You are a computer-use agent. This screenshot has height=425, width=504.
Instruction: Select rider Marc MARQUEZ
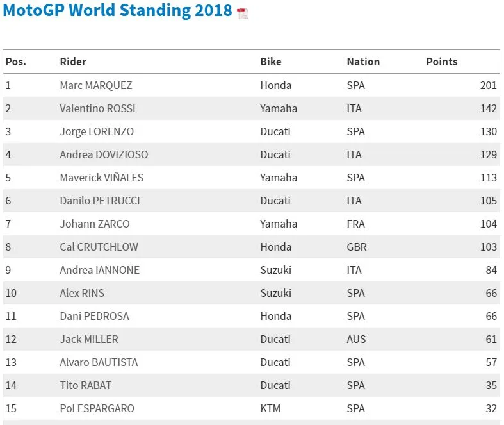coord(96,85)
